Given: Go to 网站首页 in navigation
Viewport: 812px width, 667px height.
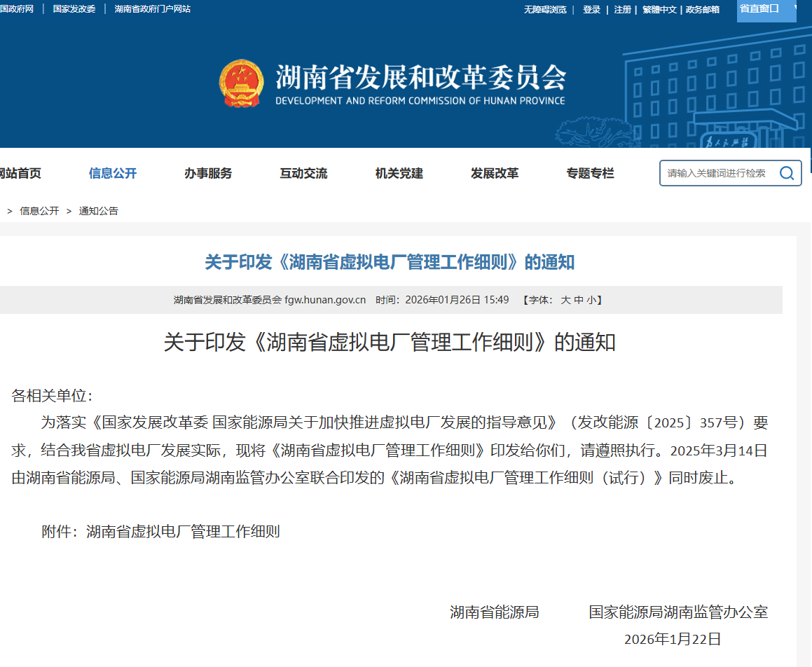Looking at the screenshot, I should click(20, 173).
